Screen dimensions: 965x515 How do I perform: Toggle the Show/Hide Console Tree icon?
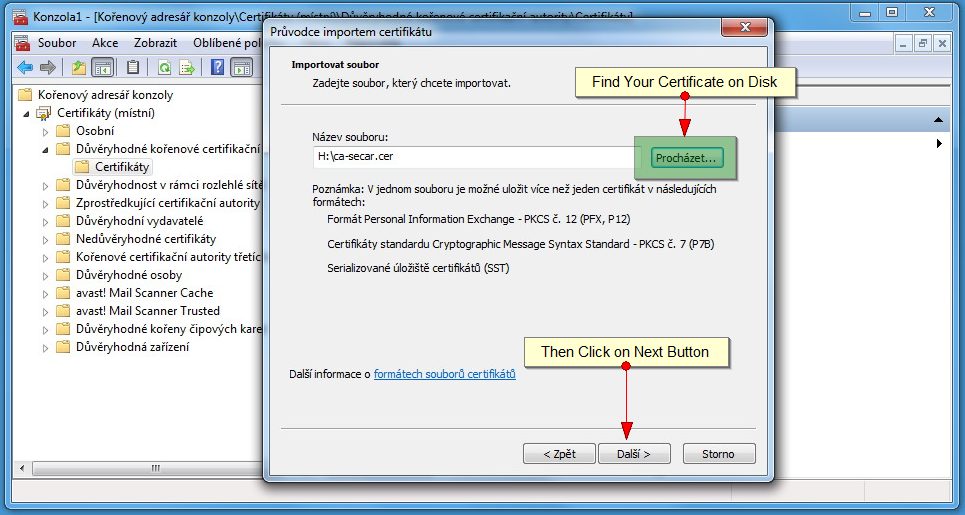pyautogui.click(x=102, y=68)
